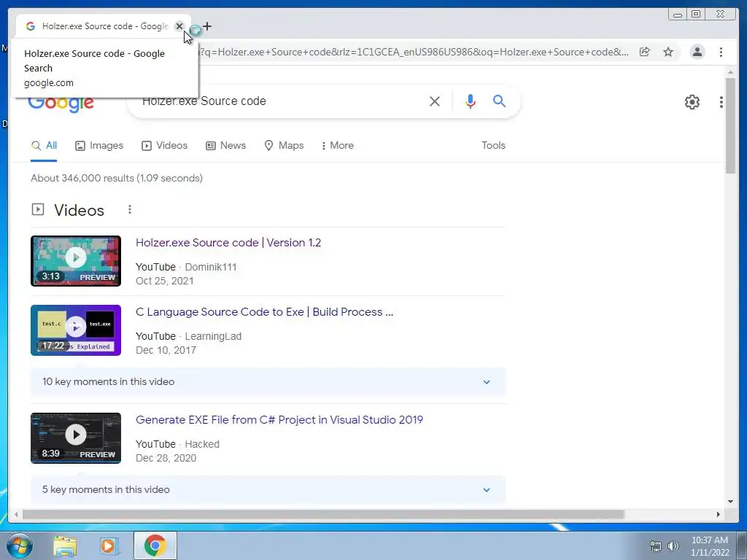This screenshot has width=747, height=560.
Task: Open the network tray icon
Action: (656, 546)
